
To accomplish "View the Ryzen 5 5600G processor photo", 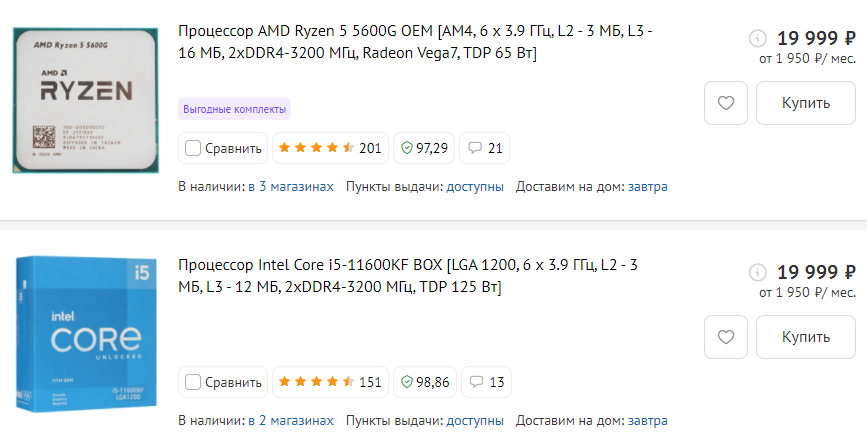I will click(86, 100).
